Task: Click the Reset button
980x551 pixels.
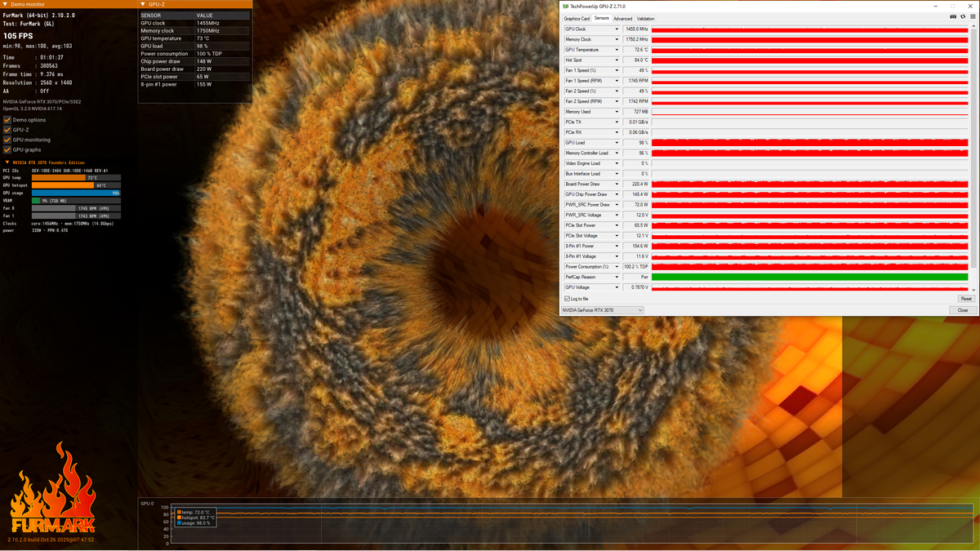Action: [x=966, y=299]
